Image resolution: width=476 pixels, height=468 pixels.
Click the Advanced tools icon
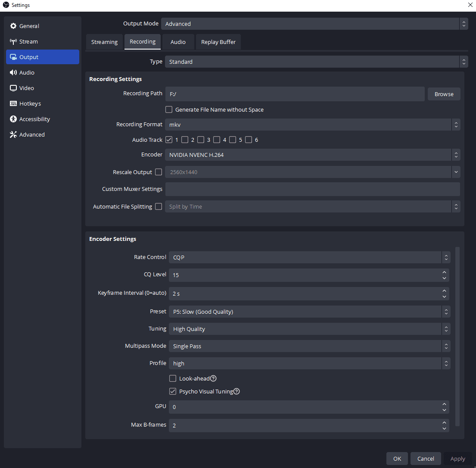(x=13, y=134)
